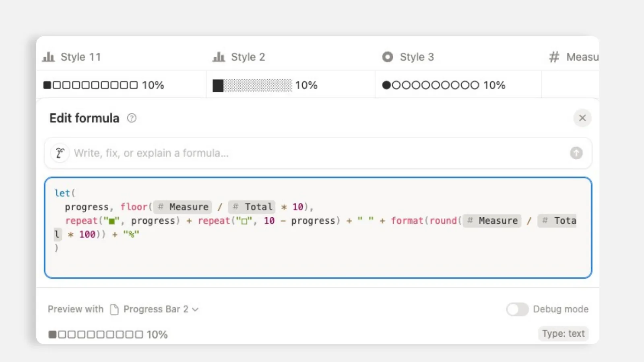Open the chevron beside Progress Bar 2
Screen dimensions: 644x362
pyautogui.click(x=195, y=309)
